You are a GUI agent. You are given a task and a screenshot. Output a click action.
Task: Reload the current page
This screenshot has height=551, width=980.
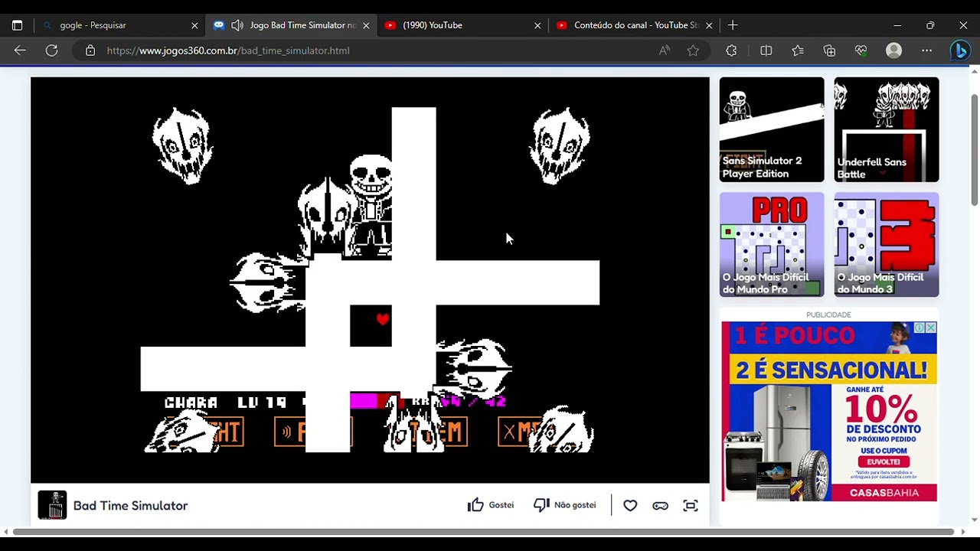51,51
